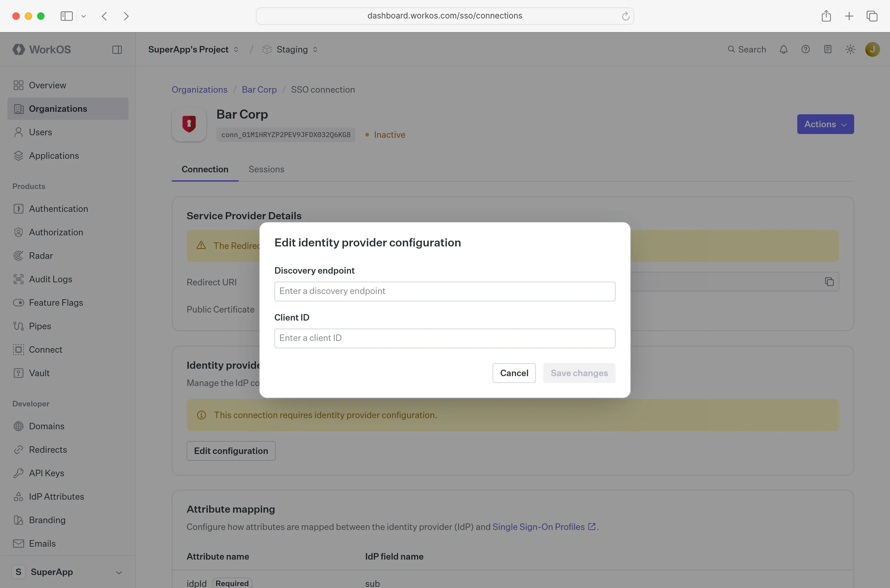Viewport: 890px width, 588px height.
Task: Open Emails page
Action: click(x=68, y=544)
